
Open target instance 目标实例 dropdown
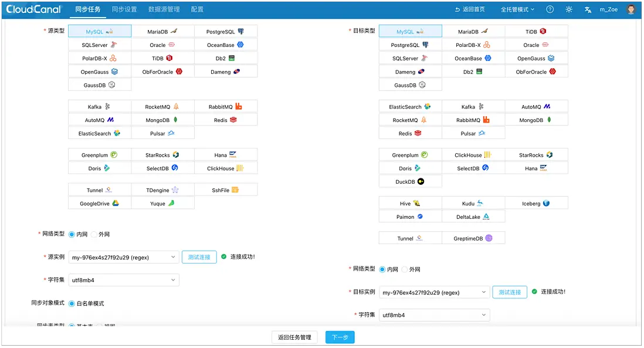pos(434,292)
